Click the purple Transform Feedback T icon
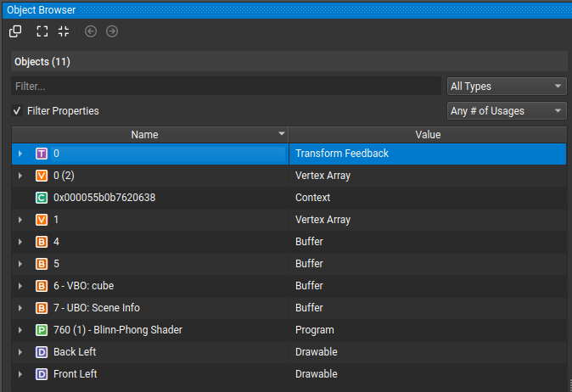The image size is (572, 392). tap(42, 154)
